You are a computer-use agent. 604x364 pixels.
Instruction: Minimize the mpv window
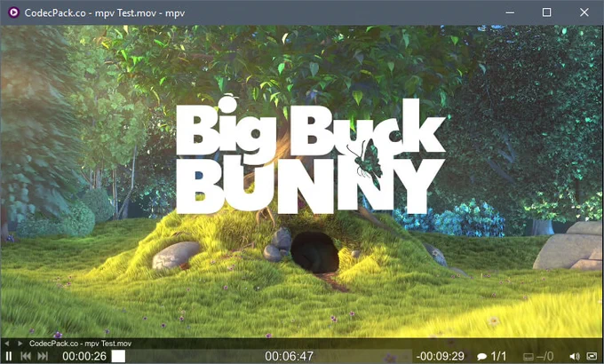510,12
